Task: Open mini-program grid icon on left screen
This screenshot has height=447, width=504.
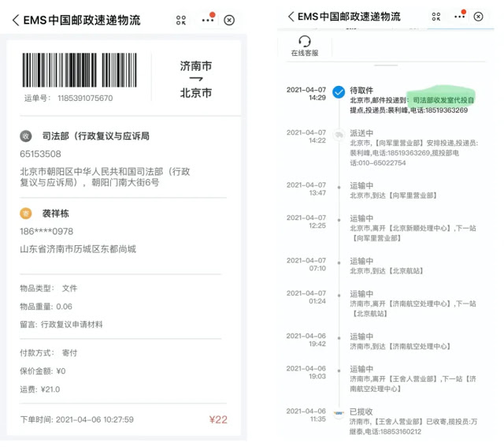Action: click(181, 20)
